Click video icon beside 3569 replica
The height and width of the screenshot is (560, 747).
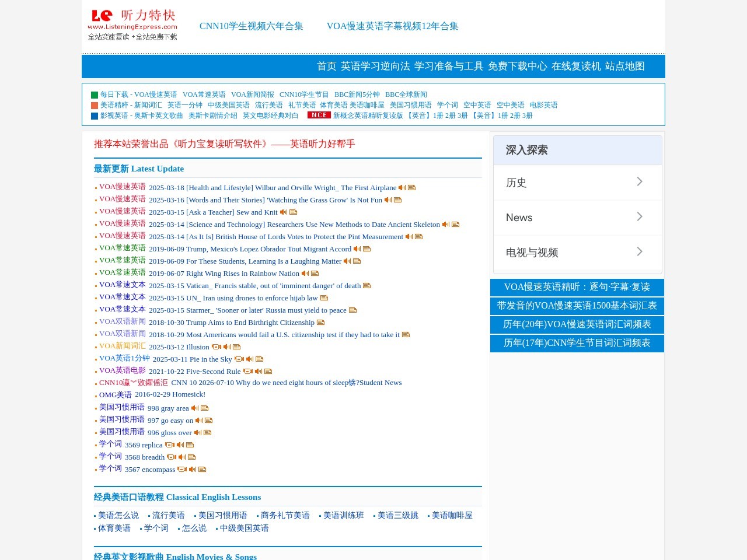170,445
